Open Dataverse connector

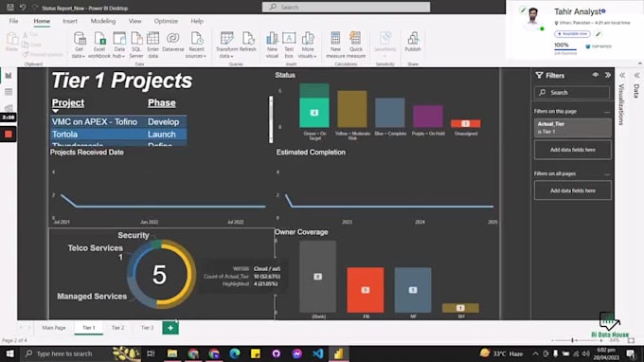point(173,42)
